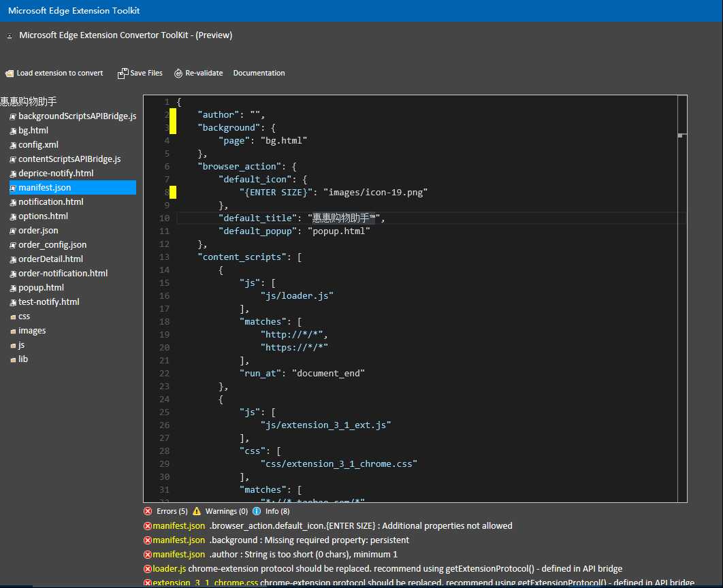Open the Documentation link
This screenshot has width=723, height=588.
click(x=259, y=73)
